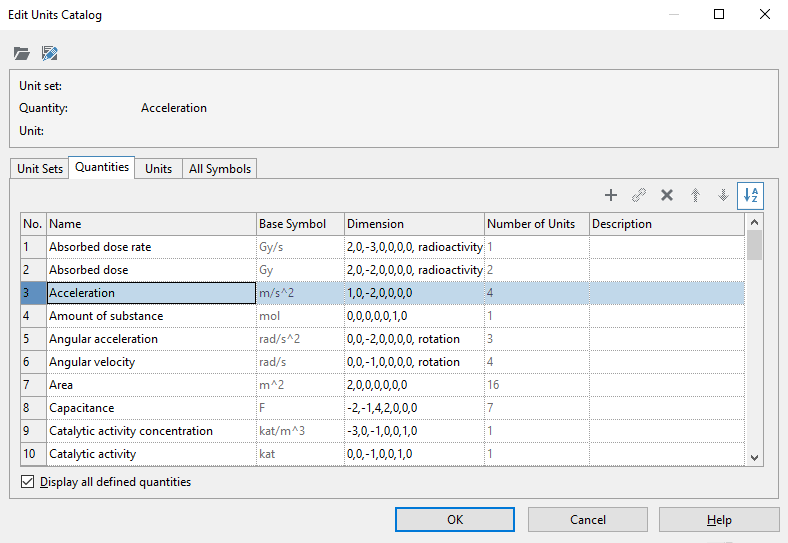The height and width of the screenshot is (543, 788).
Task: Click the open folder icon
Action: click(x=22, y=53)
